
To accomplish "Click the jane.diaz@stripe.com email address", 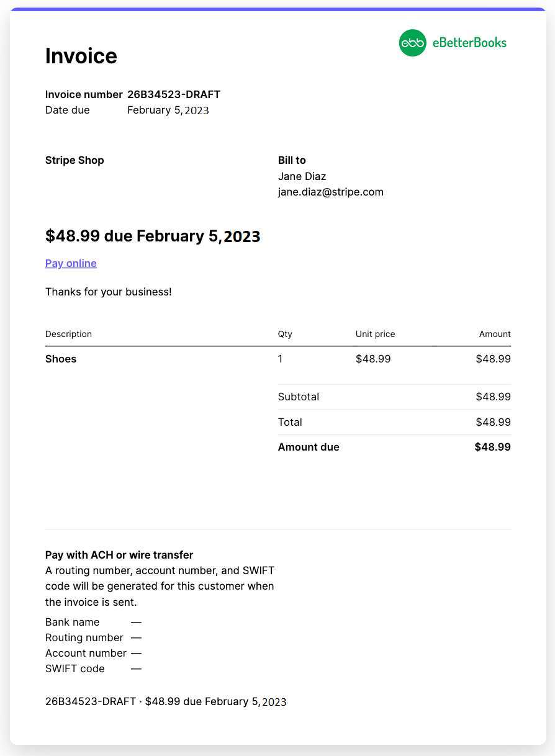I will (331, 192).
